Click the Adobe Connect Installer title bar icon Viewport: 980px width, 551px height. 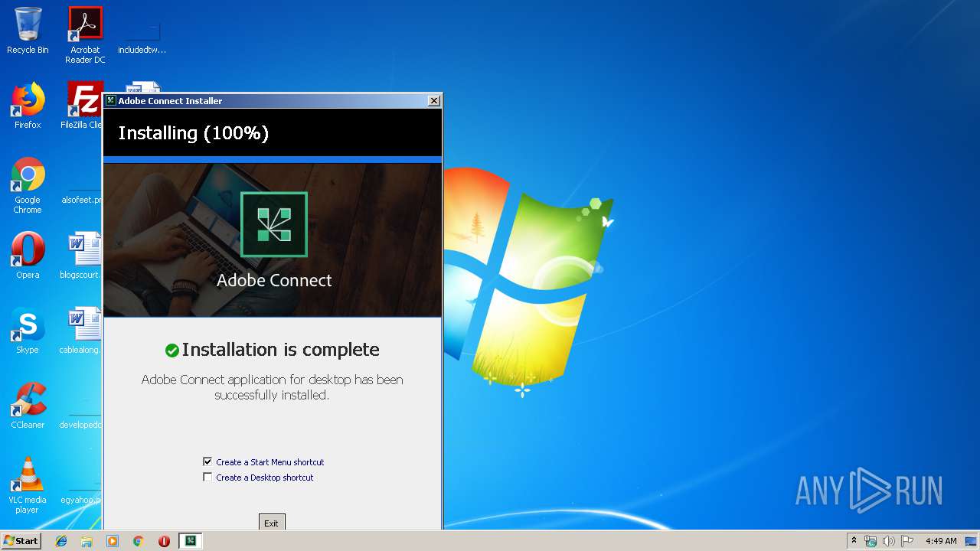pyautogui.click(x=111, y=100)
